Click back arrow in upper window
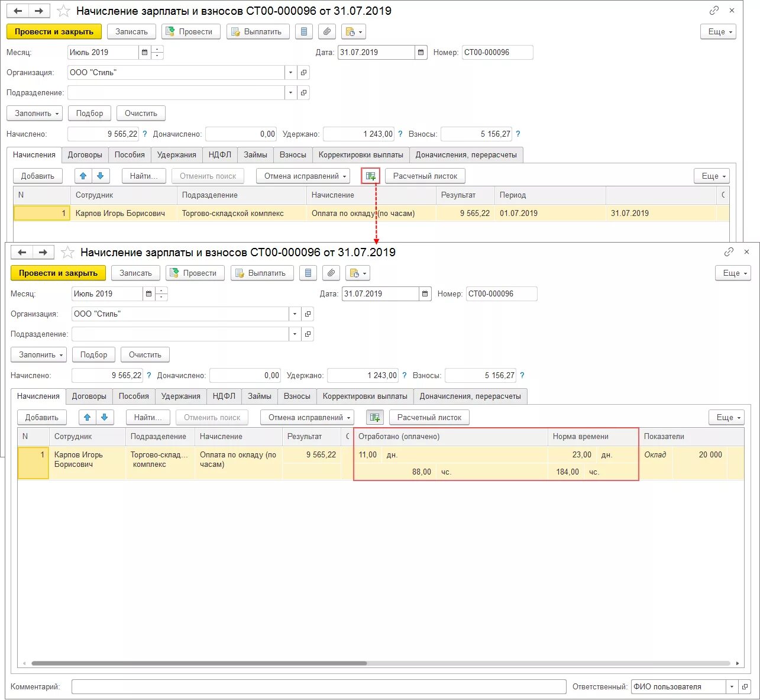 click(x=18, y=11)
